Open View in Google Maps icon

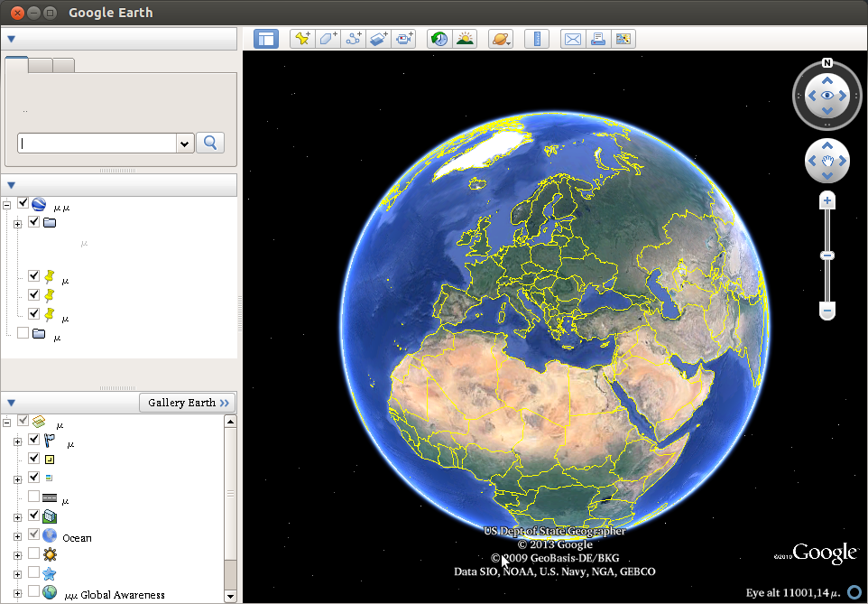(623, 39)
